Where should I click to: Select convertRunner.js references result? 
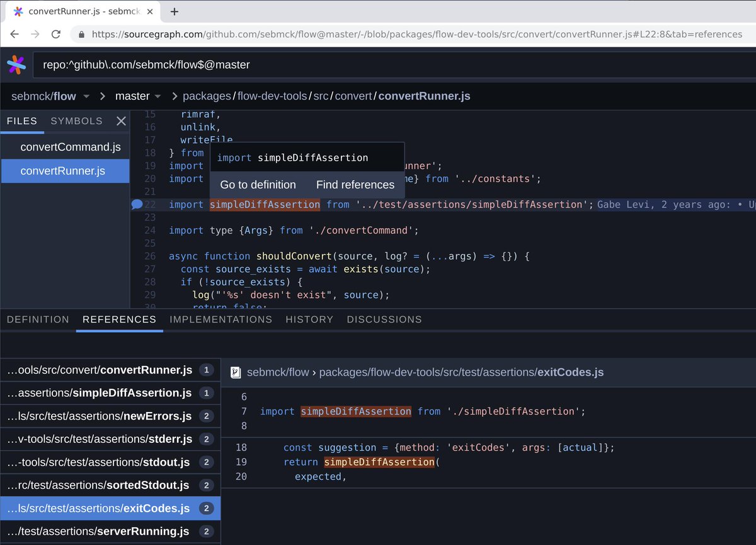[110, 370]
